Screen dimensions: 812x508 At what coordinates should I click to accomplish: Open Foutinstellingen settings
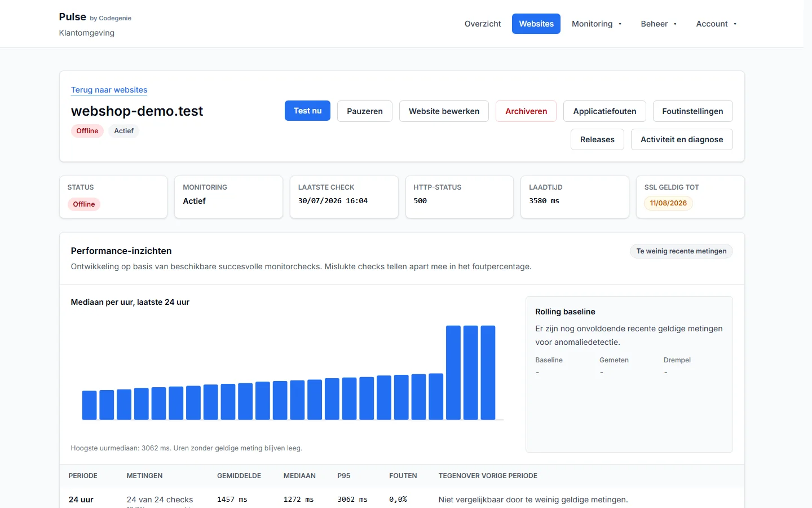pyautogui.click(x=692, y=111)
